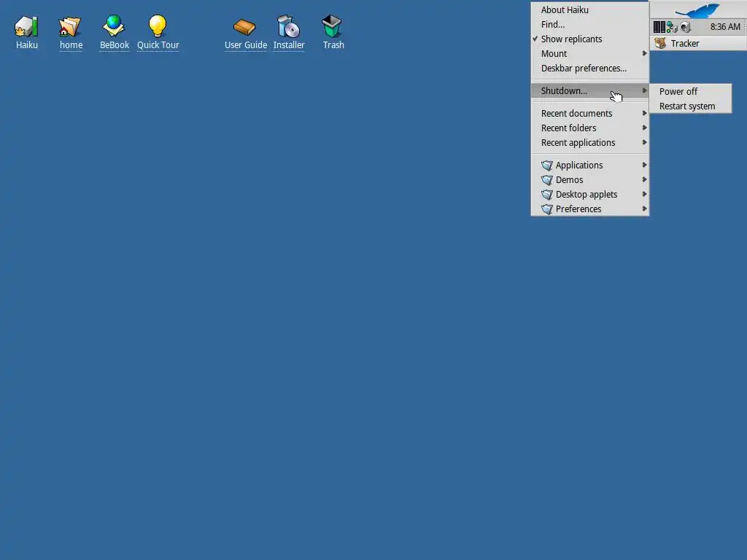Choose About Haiku from the menu
Screen dimensions: 747x560
(x=589, y=10)
